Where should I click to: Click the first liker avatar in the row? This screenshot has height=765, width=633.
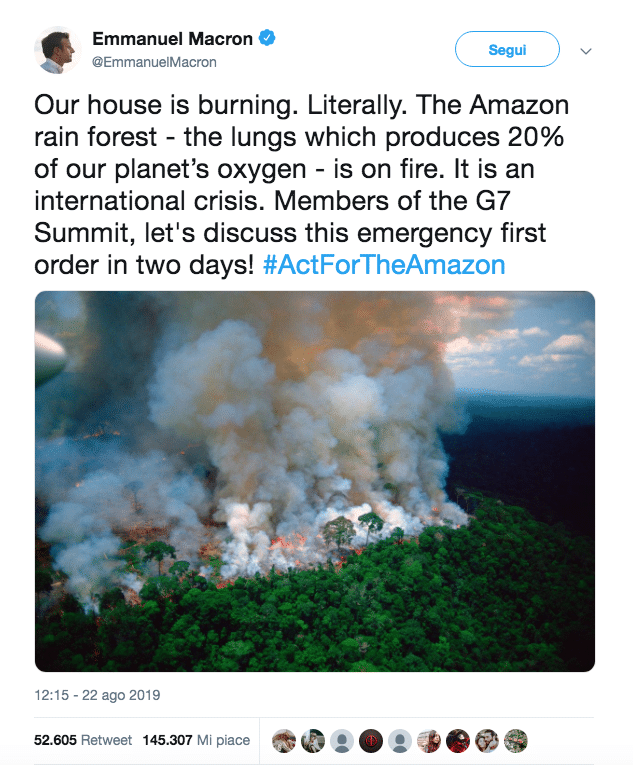(284, 741)
